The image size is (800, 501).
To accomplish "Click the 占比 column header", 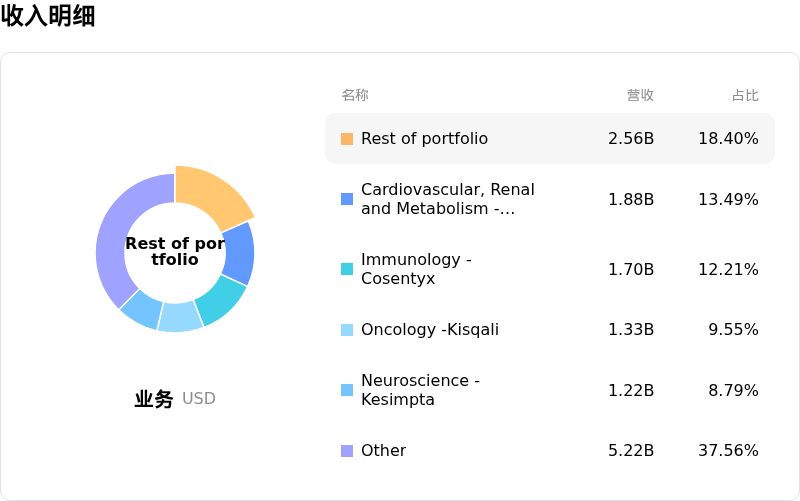I will click(x=745, y=95).
